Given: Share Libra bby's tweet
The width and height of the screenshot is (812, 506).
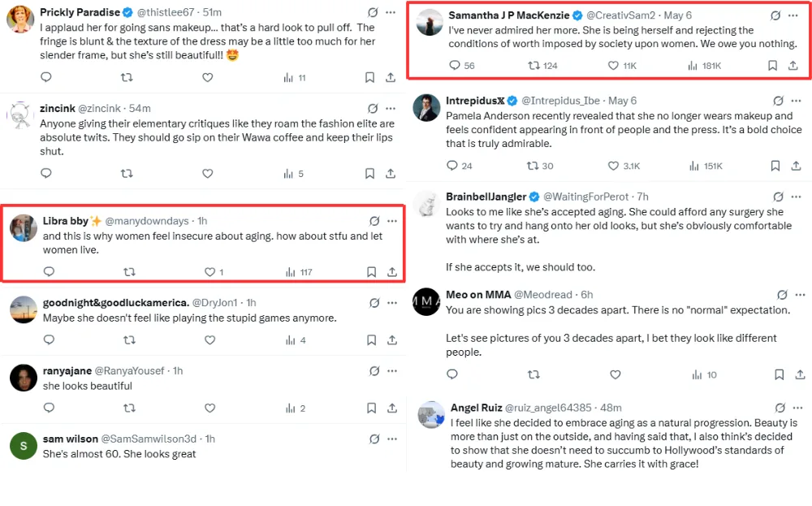Looking at the screenshot, I should coord(391,272).
